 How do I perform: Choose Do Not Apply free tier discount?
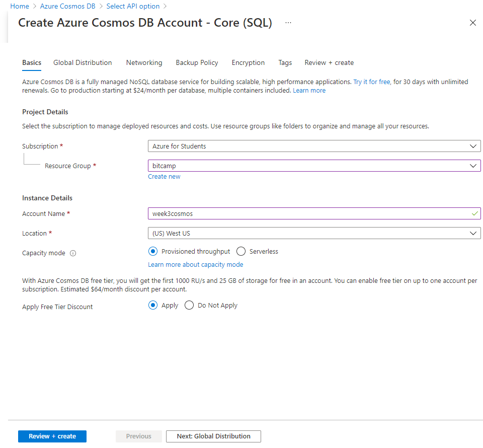click(x=189, y=306)
